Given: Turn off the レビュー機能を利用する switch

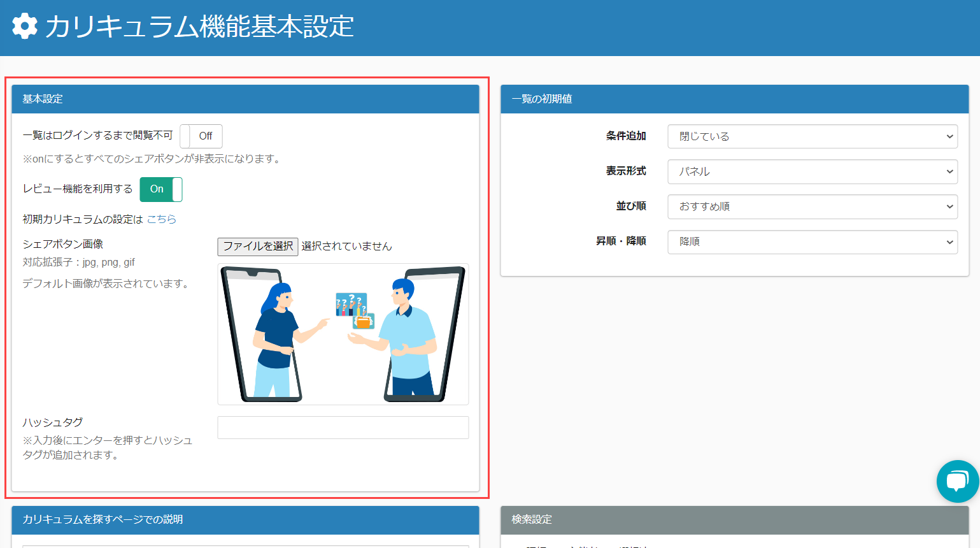Looking at the screenshot, I should click(x=161, y=189).
